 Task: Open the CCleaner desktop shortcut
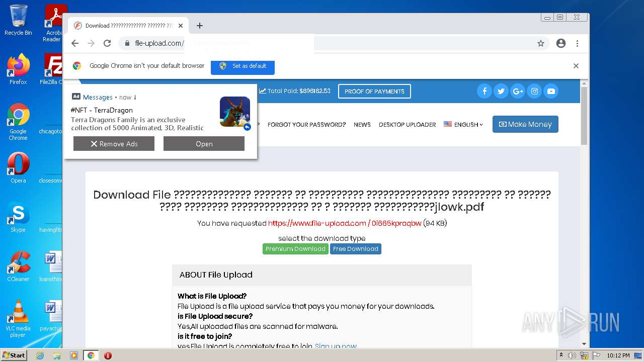[18, 266]
